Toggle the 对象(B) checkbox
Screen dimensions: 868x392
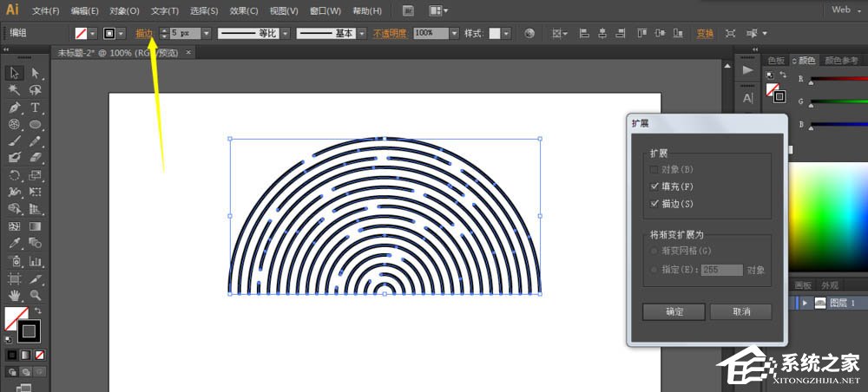coord(655,169)
